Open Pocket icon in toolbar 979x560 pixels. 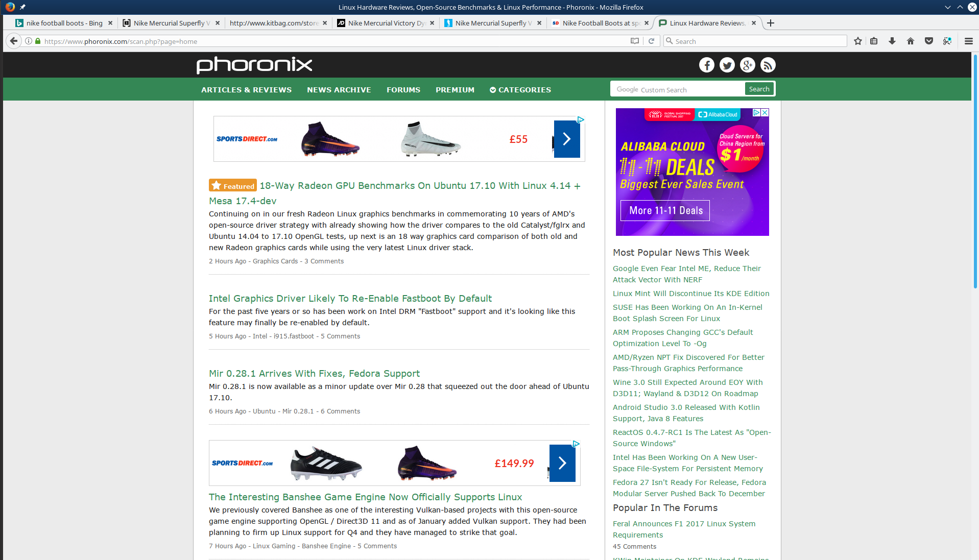[x=929, y=41]
